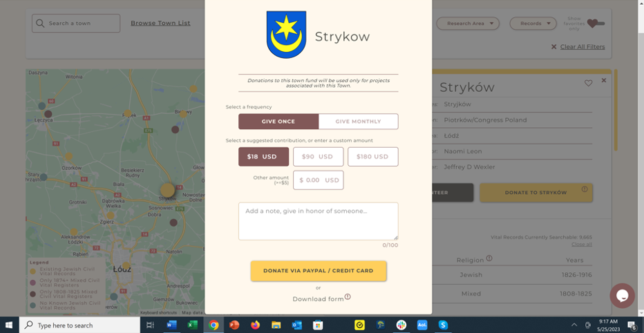Open Outlook from the taskbar
644x333 pixels.
297,325
